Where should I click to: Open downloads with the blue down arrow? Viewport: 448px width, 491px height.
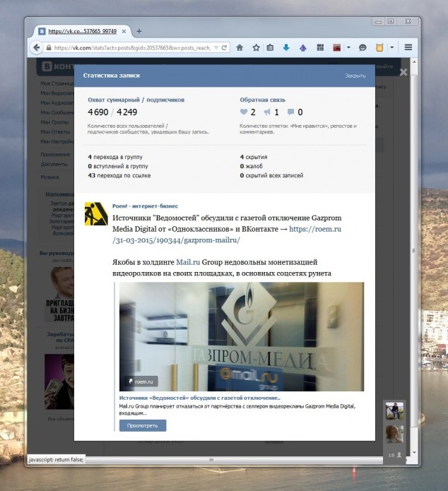pos(286,47)
